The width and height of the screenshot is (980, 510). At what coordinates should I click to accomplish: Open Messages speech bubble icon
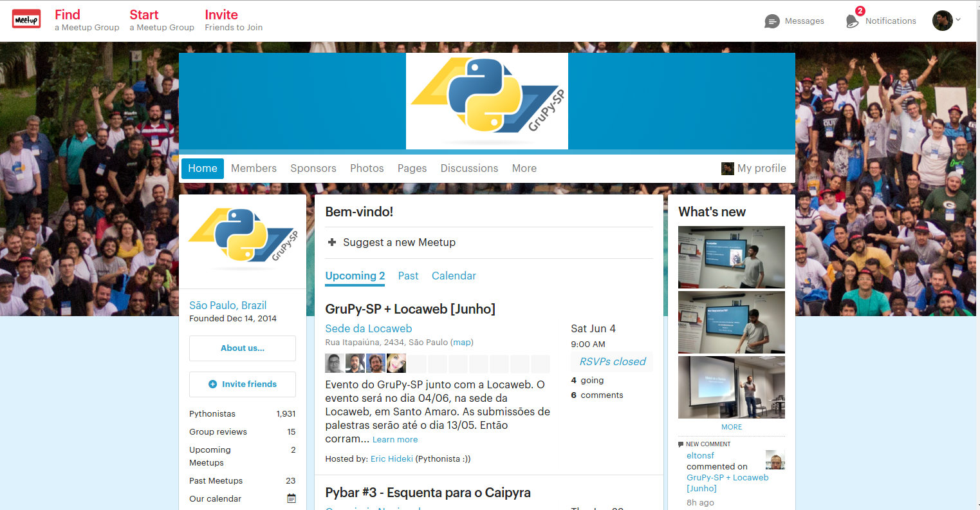click(772, 21)
